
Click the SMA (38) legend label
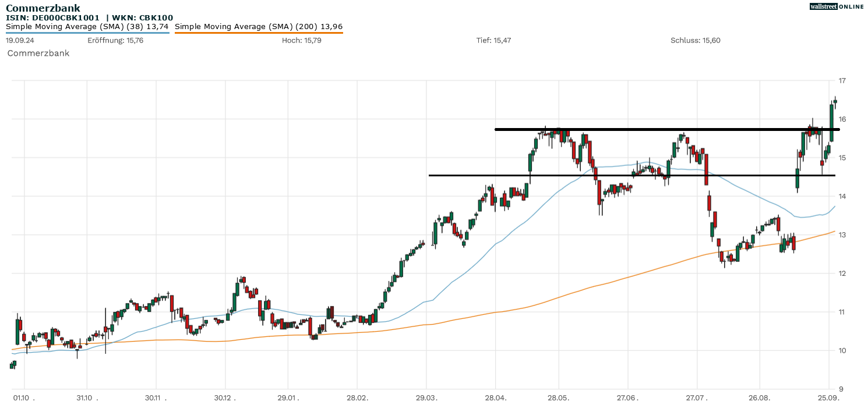(87, 26)
